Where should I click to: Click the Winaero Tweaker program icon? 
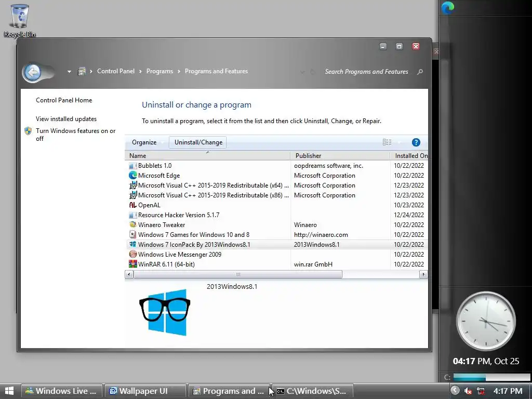pyautogui.click(x=132, y=224)
